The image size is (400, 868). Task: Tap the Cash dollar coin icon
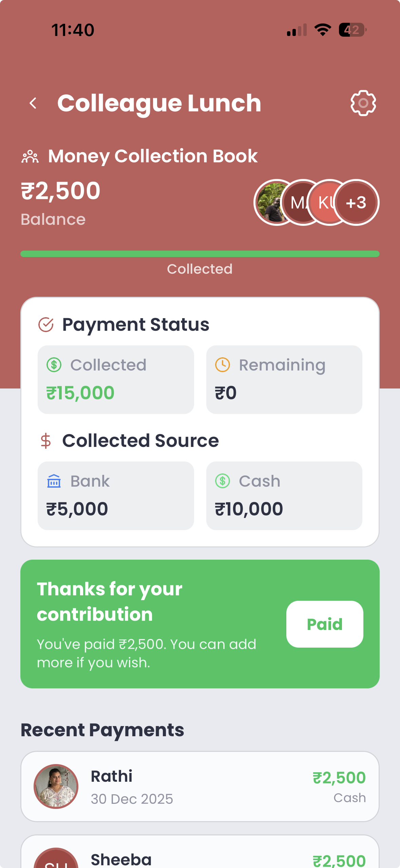click(x=223, y=481)
